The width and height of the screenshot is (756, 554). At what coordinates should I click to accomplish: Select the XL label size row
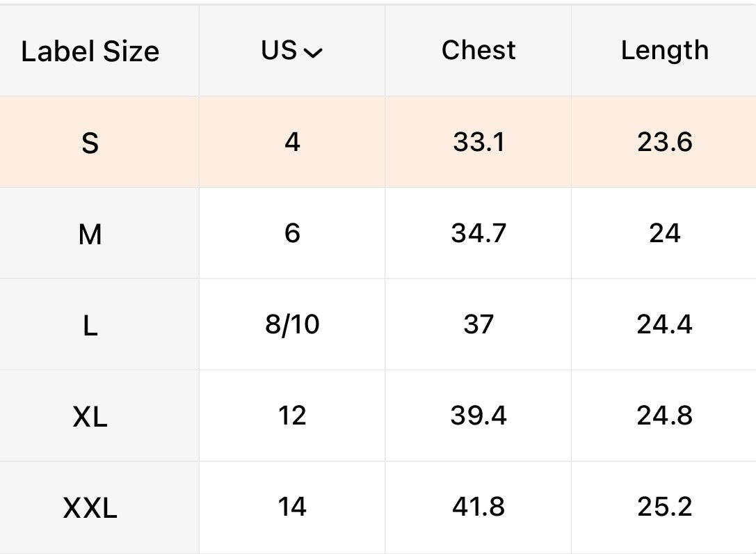click(x=90, y=417)
